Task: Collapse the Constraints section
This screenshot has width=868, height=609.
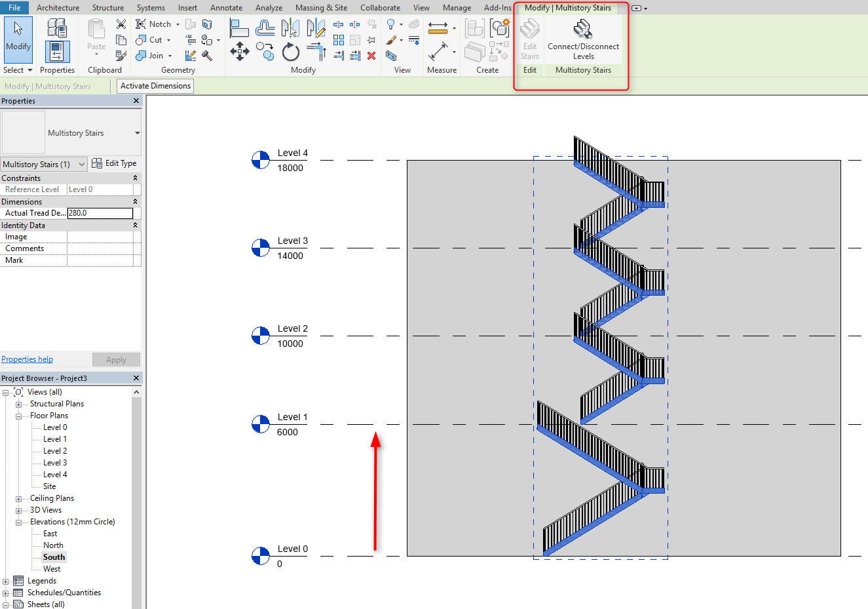Action: (x=136, y=178)
